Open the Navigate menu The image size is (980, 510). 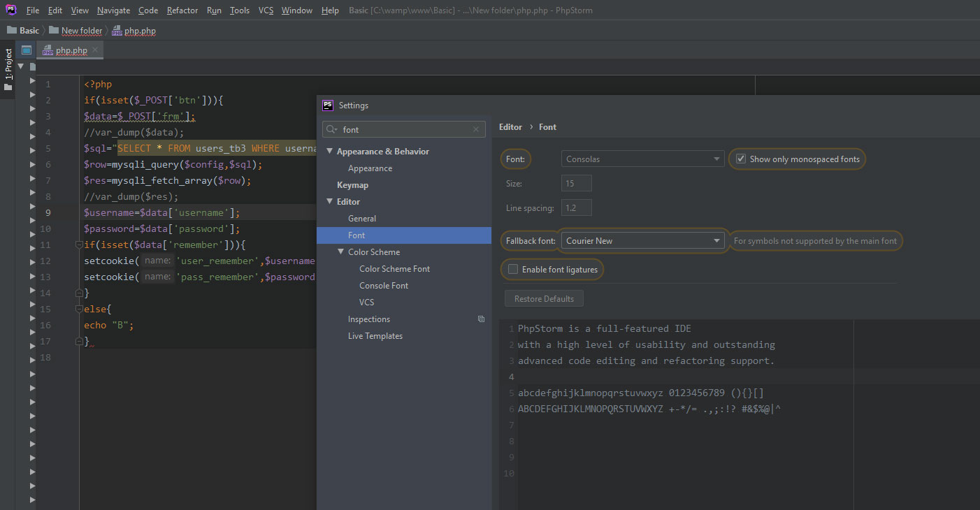[x=113, y=10]
